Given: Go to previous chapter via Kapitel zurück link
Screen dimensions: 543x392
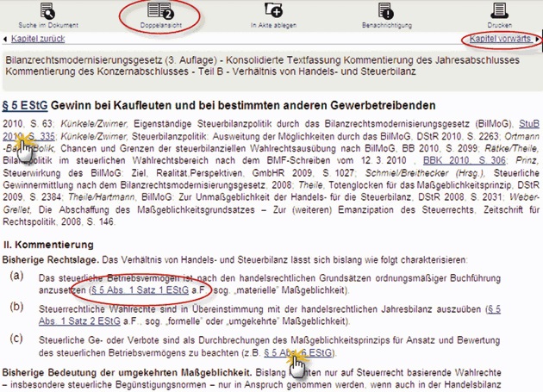Looking at the screenshot, I should coord(37,40).
